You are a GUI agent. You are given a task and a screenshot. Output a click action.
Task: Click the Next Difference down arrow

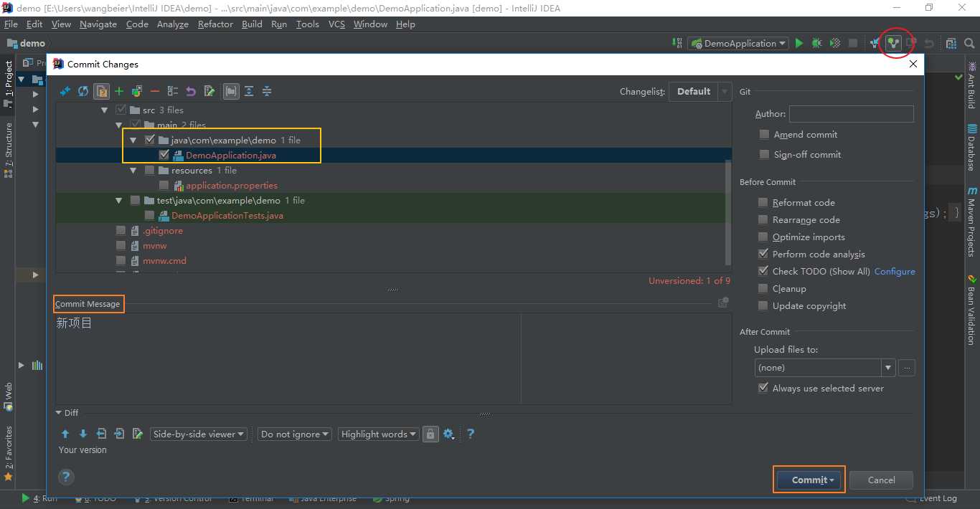click(x=83, y=434)
